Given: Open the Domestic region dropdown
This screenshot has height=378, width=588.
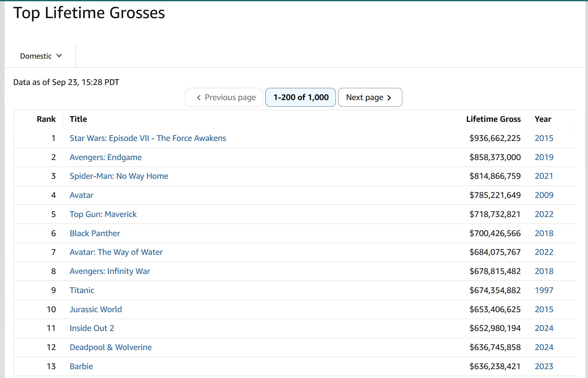Looking at the screenshot, I should 41,56.
